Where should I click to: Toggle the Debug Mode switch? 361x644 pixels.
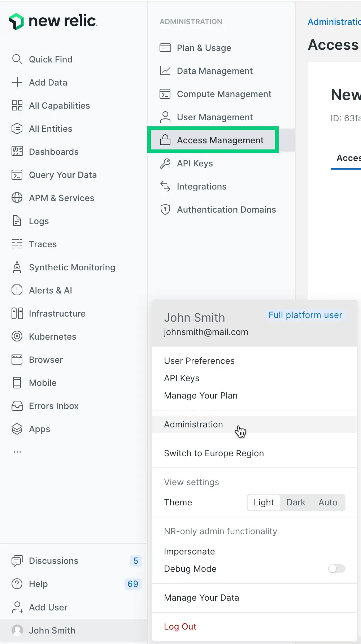click(x=336, y=569)
